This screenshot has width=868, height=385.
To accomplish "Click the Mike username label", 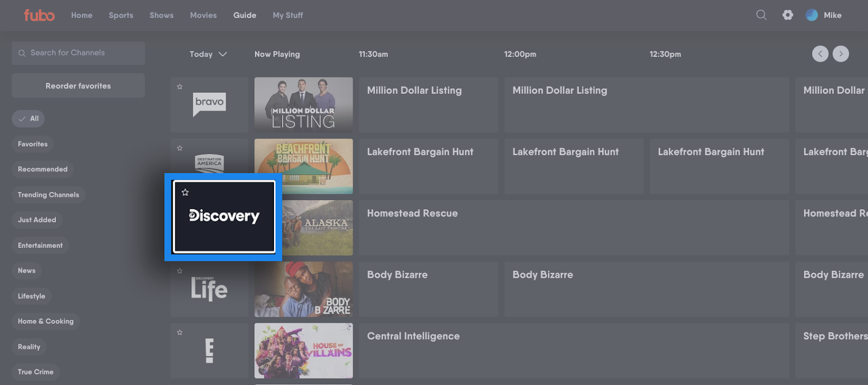I will point(833,15).
